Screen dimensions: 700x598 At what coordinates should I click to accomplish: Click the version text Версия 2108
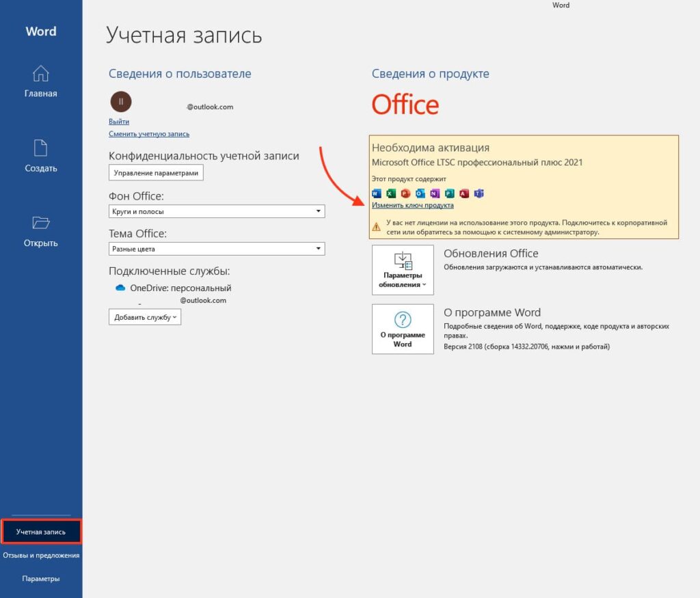526,346
